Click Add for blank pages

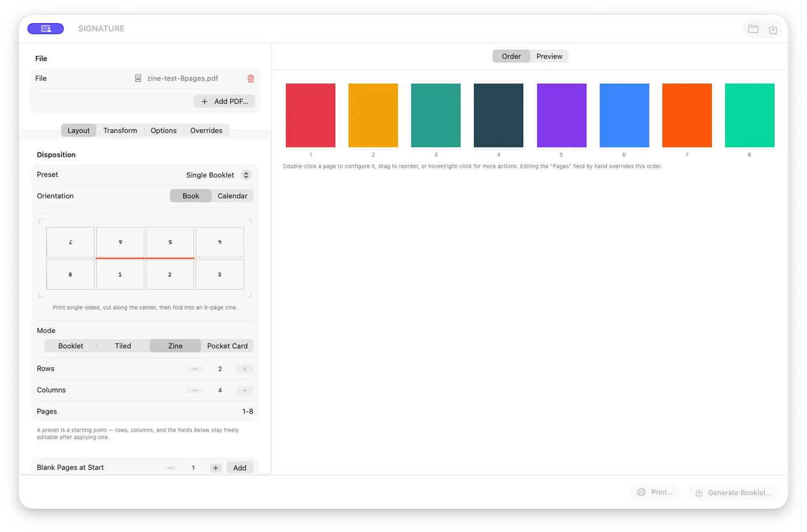coord(240,468)
